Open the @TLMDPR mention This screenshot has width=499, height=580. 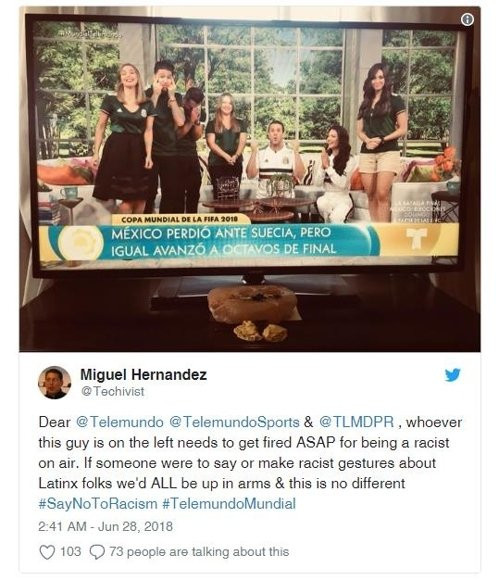pos(356,422)
